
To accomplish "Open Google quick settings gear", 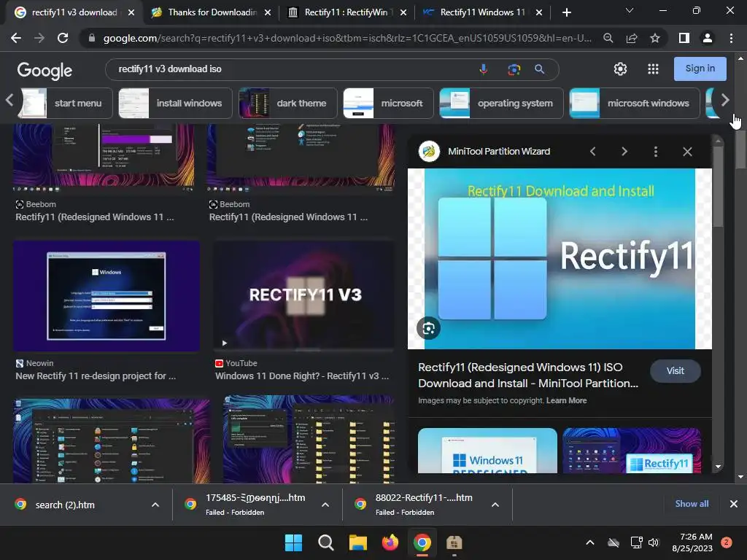I will (620, 69).
